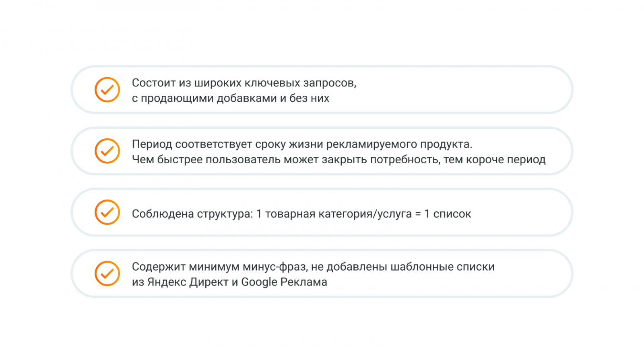This screenshot has height=364, width=644.
Task: Click the words "Яндекс Директ"
Action: click(188, 282)
